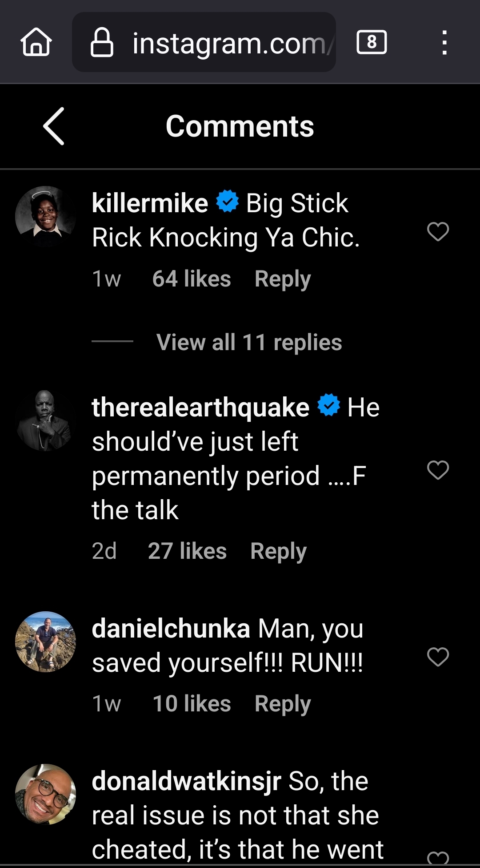Click the padlock site security icon
Viewport: 480px width, 868px height.
point(102,43)
